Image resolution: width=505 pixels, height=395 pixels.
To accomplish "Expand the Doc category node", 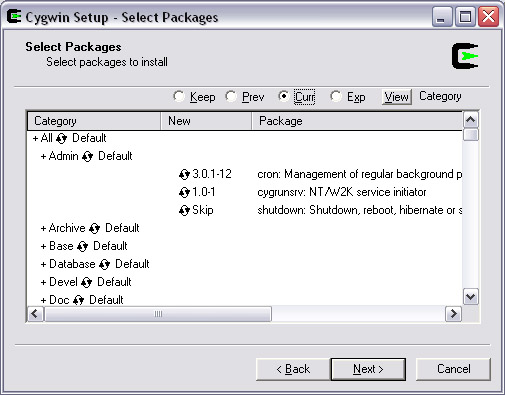I will (x=43, y=300).
